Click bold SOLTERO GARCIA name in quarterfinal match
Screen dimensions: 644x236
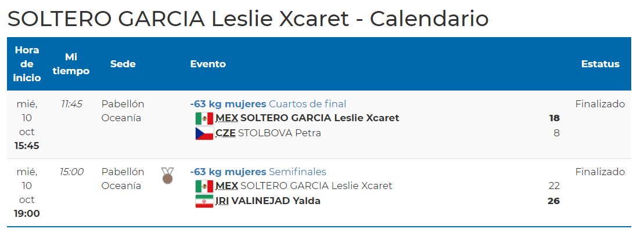pos(319,118)
